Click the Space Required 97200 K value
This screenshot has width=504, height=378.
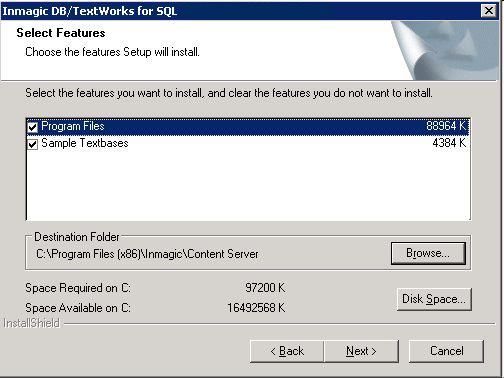pos(265,288)
